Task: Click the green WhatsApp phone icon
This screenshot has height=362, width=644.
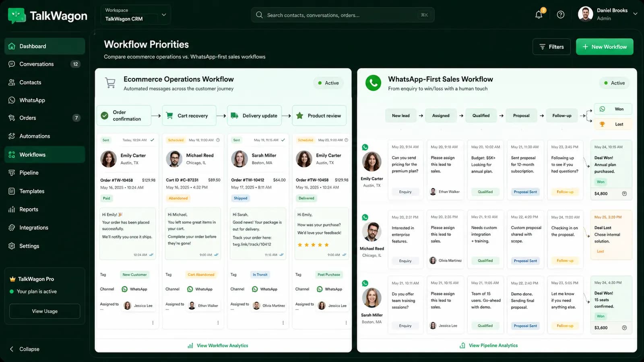Action: pyautogui.click(x=373, y=83)
